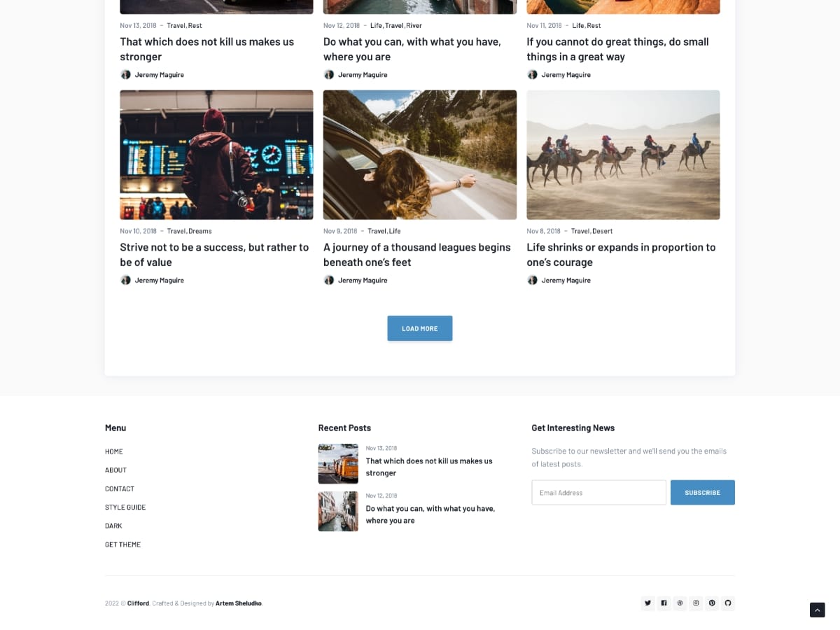This screenshot has height=630, width=840.
Task: Click the Pinterest footer icon
Action: [712, 603]
